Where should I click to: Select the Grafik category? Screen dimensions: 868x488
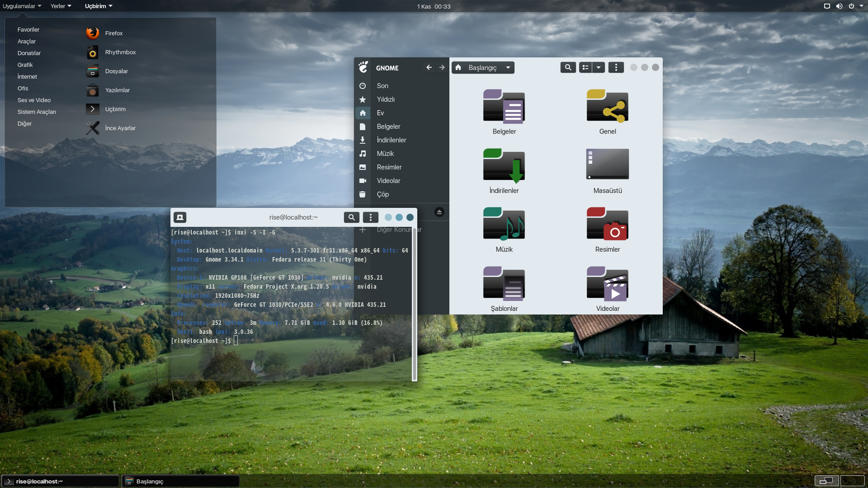(x=25, y=65)
